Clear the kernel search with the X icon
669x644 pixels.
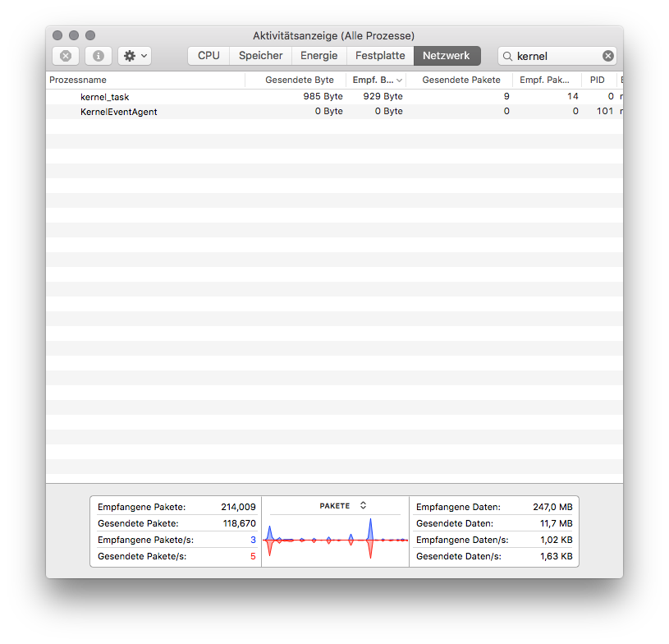point(607,55)
